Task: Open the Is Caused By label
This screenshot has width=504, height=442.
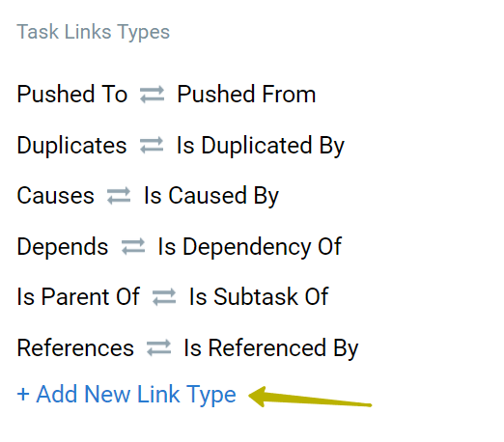Action: coord(211,196)
